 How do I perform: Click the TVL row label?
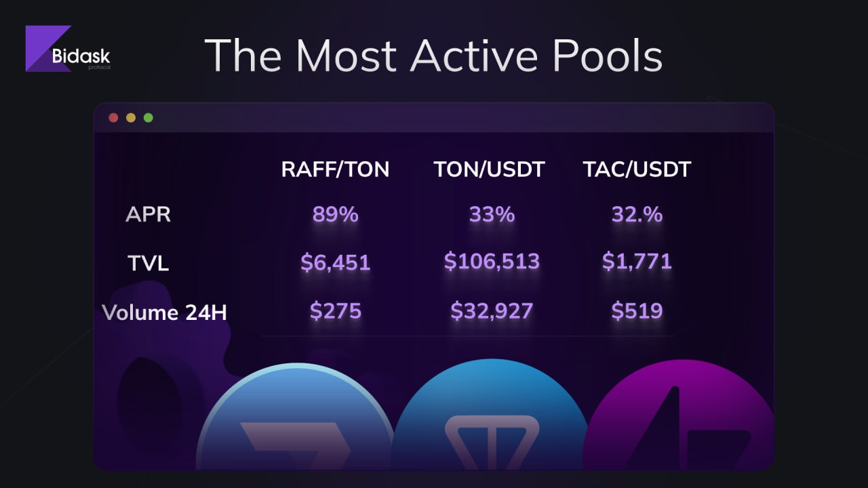click(148, 263)
